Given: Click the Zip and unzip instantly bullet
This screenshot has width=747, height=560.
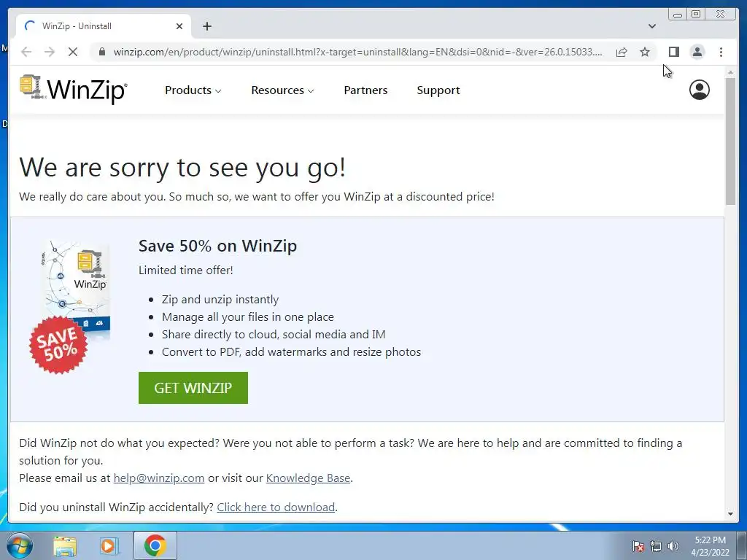Looking at the screenshot, I should click(x=220, y=300).
